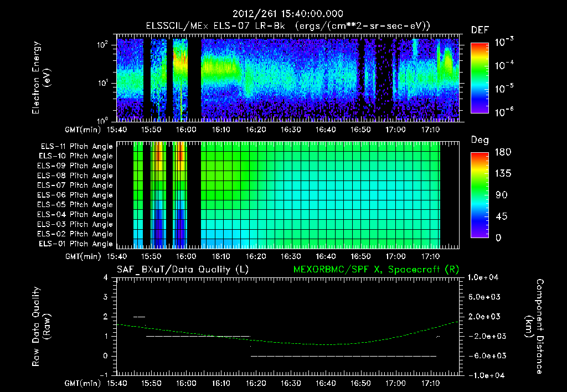
Task: Click the 10^-3 value on the DEF colorbar
Action: [504, 42]
